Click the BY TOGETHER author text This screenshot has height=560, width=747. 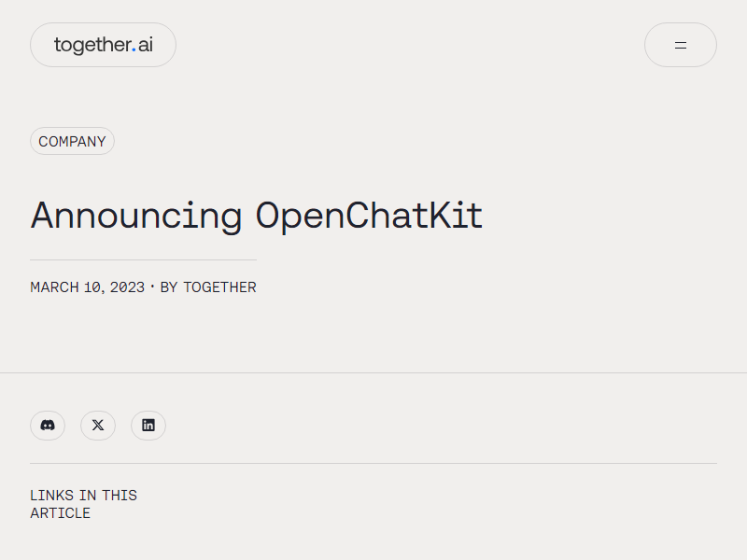click(x=208, y=287)
